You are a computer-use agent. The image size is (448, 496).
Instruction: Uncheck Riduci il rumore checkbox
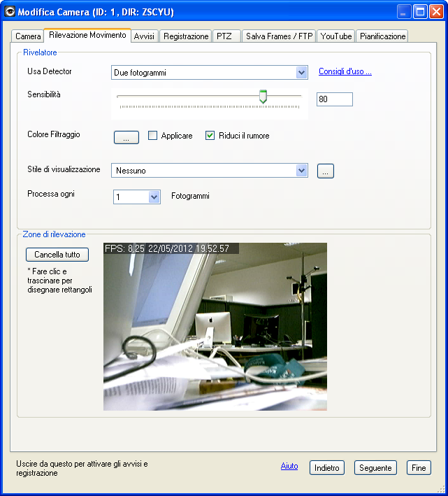[210, 136]
